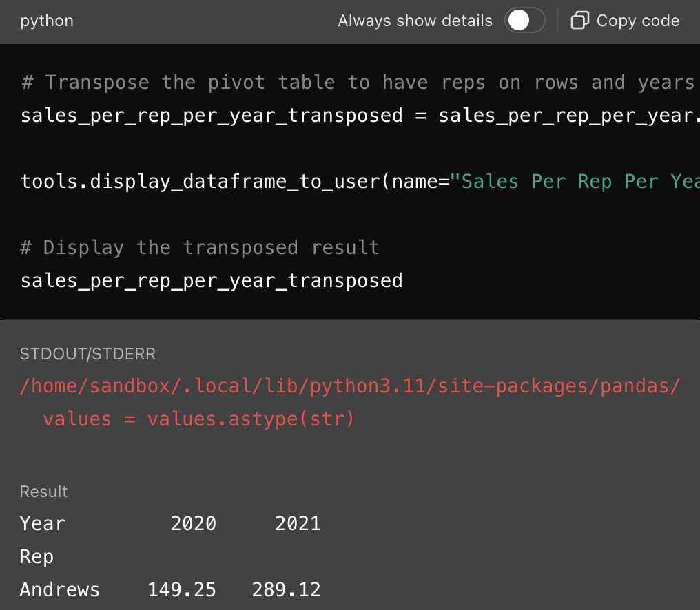Click the final sales_per_rep_per_year_transposed line
The width and height of the screenshot is (700, 610).
pyautogui.click(x=211, y=280)
